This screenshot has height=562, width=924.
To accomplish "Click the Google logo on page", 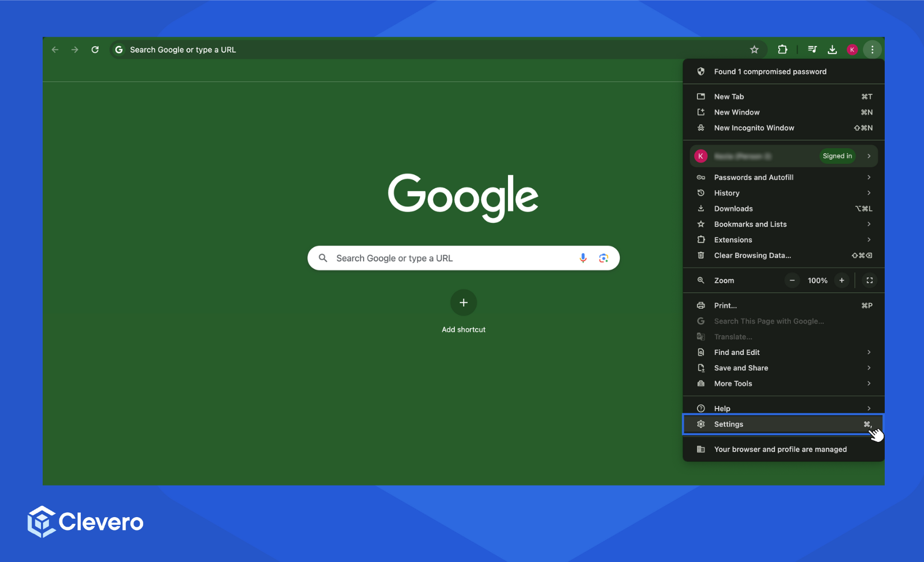I will coord(463,197).
